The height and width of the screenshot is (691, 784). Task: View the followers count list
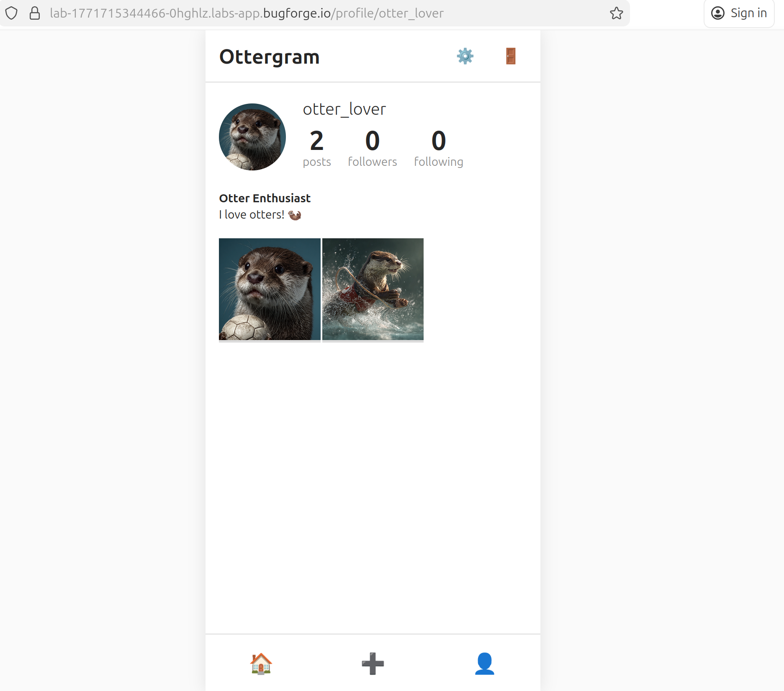372,148
